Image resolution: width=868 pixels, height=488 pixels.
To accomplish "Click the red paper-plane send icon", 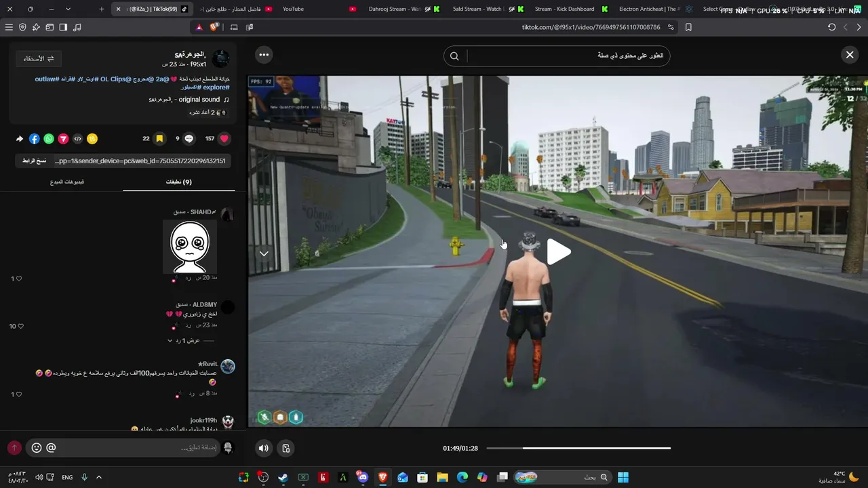I will 63,139.
